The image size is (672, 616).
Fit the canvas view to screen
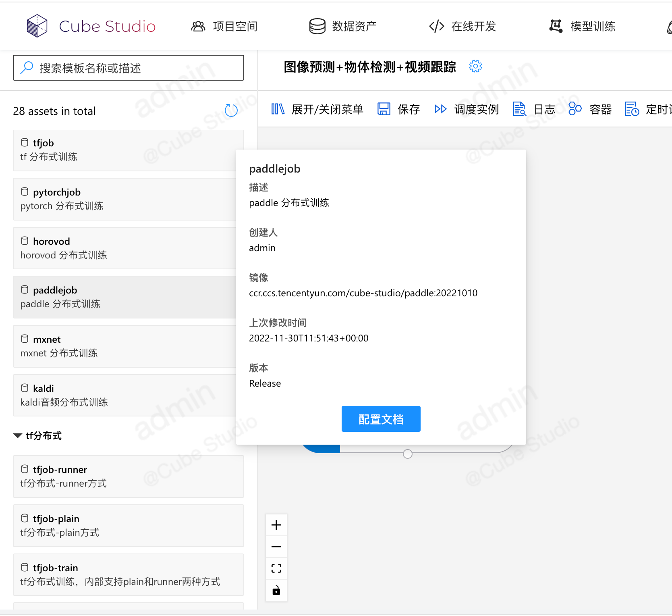click(276, 568)
